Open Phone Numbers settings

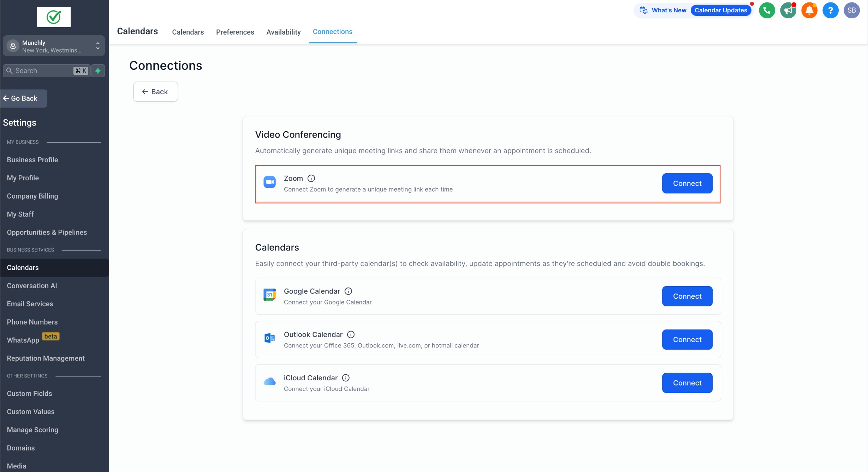click(x=32, y=322)
